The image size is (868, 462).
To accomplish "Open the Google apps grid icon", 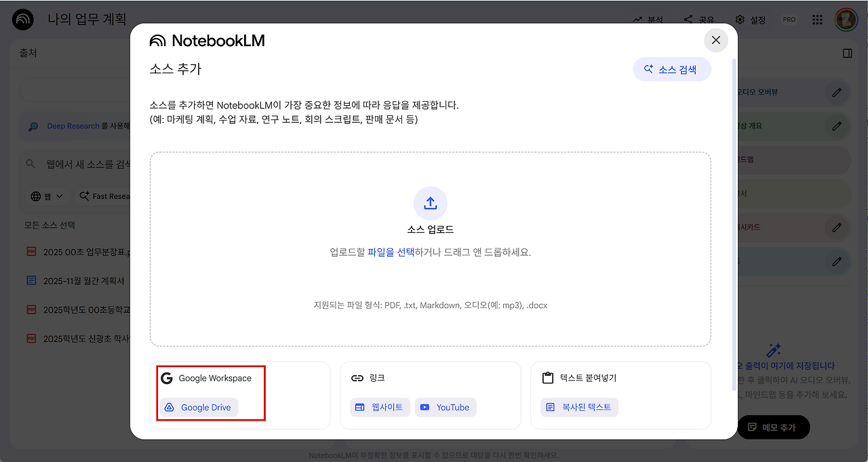I will [818, 20].
